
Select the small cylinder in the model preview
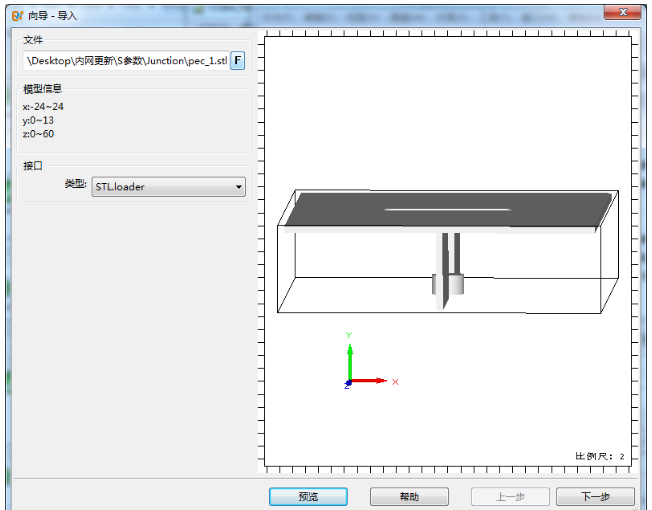(448, 284)
